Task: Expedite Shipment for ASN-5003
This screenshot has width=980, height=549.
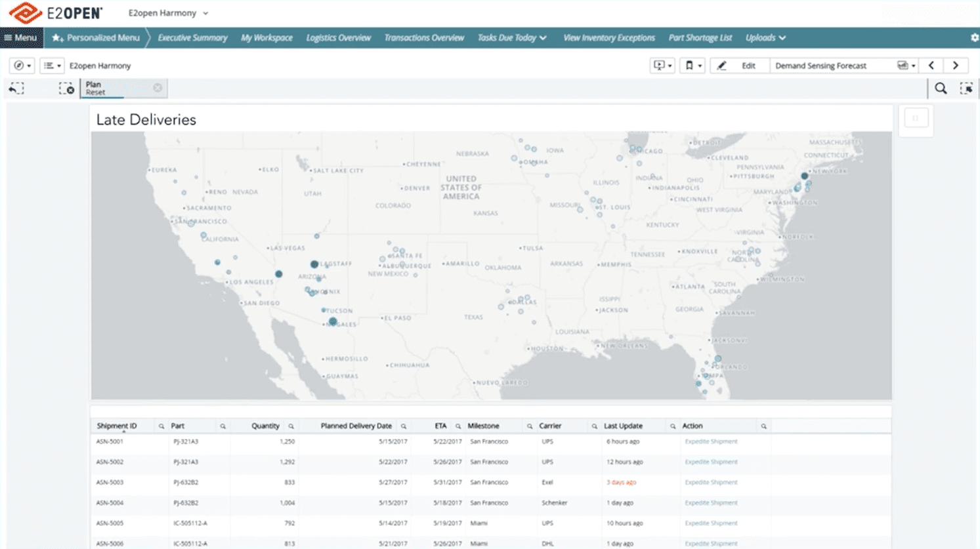Action: point(710,482)
